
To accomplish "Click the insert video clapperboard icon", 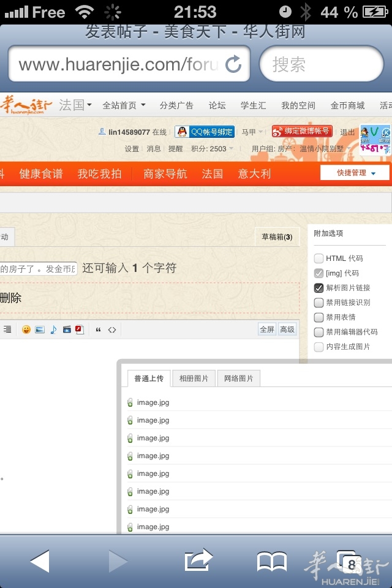I will 67,330.
